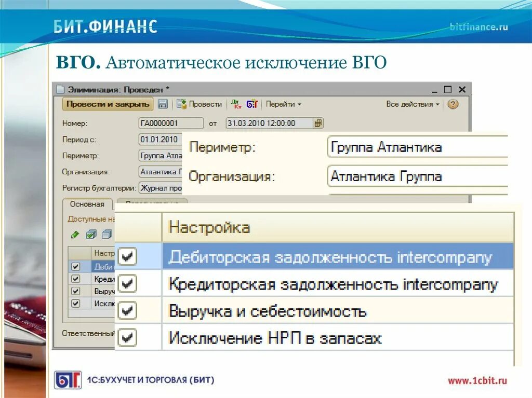Expand the Все действия menu
The height and width of the screenshot is (398, 532).
413,104
